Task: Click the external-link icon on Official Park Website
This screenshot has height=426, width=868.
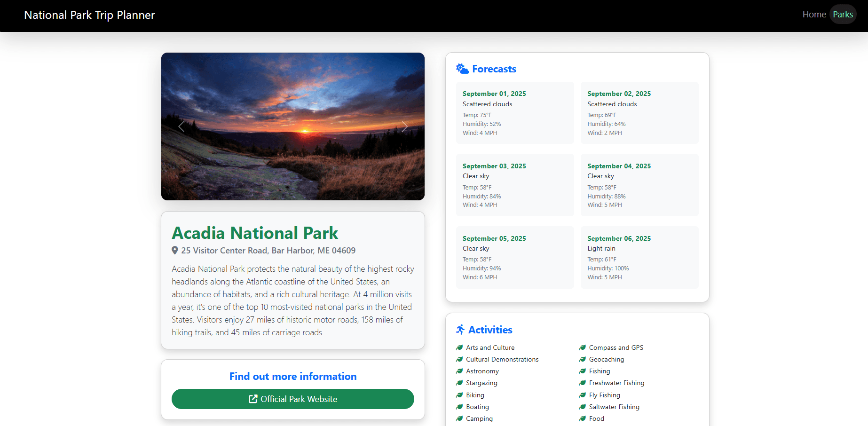Action: click(253, 399)
